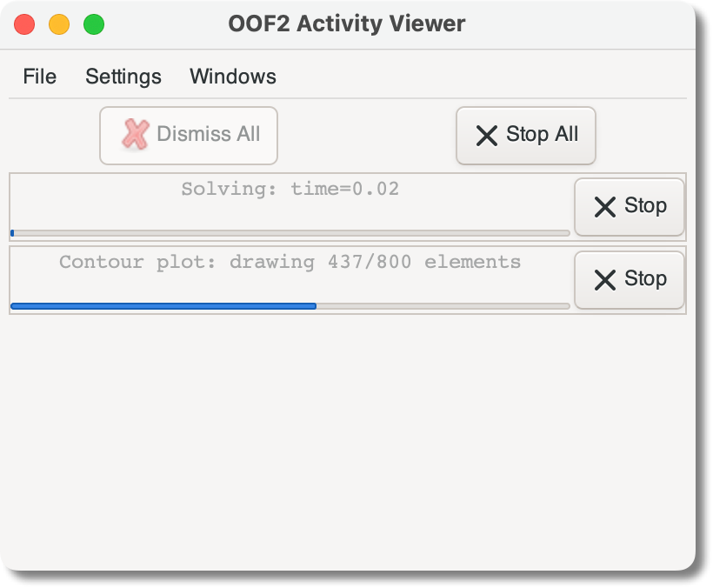Select the Contour plot status text
This screenshot has height=588, width=713.
(x=290, y=261)
